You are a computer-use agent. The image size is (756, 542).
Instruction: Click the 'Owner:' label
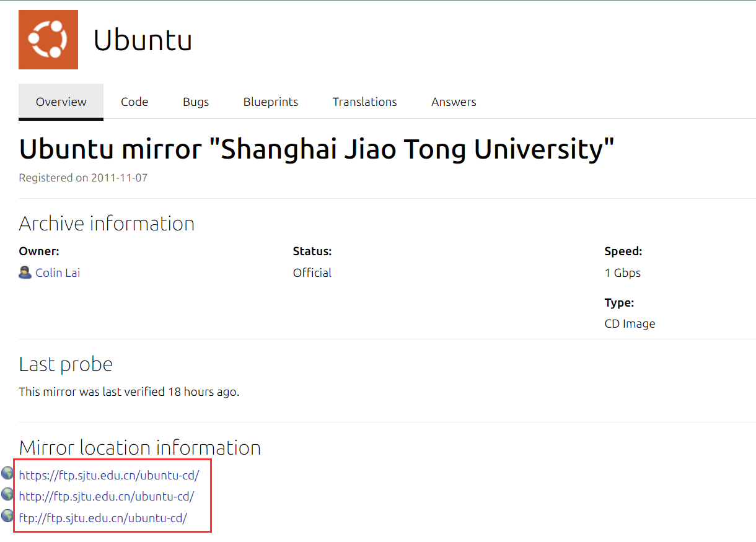39,251
